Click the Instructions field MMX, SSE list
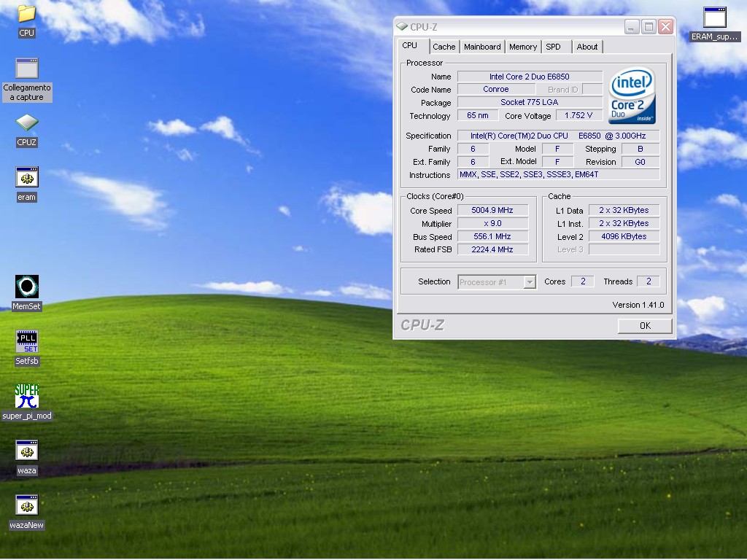747x560 pixels. click(x=558, y=174)
